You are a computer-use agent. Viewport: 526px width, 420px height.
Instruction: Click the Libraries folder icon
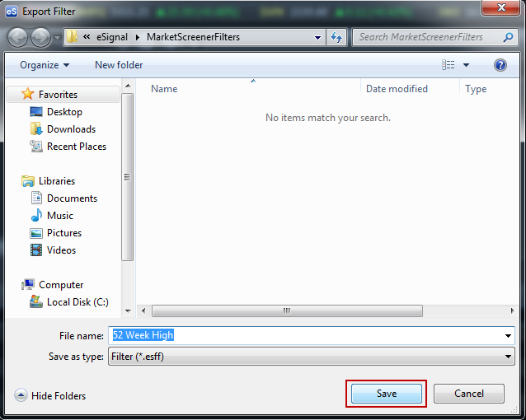pos(27,181)
